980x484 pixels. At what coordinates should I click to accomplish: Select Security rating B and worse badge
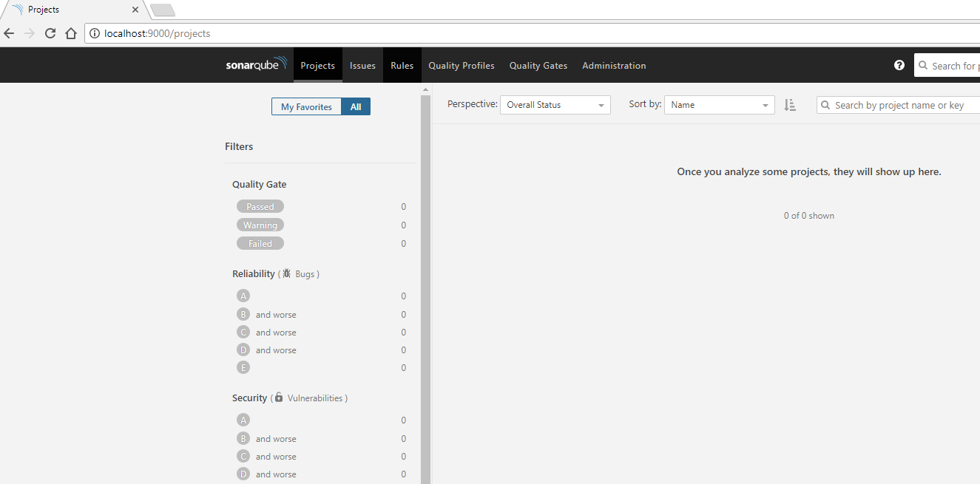point(243,438)
